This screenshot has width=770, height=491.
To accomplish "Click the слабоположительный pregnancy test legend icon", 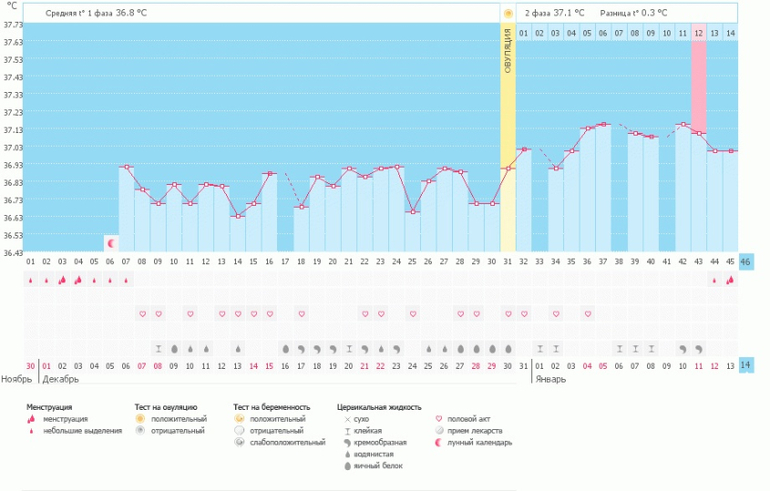I will tap(239, 442).
